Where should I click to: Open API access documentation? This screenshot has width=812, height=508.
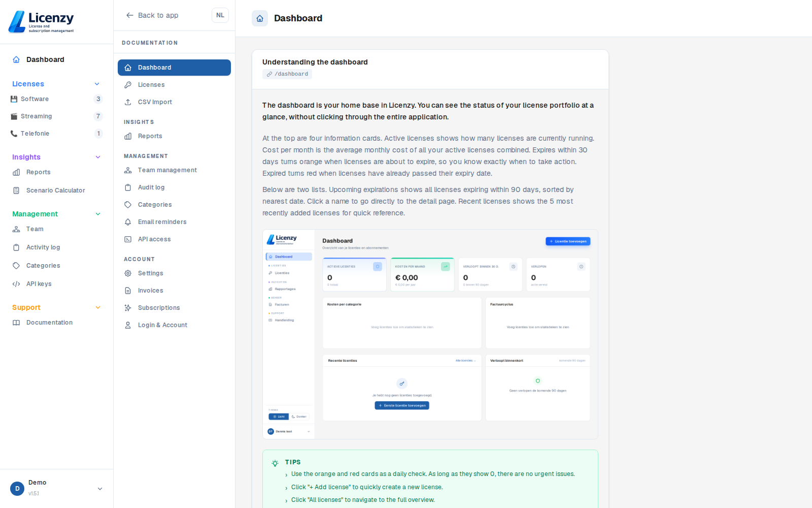174,239
